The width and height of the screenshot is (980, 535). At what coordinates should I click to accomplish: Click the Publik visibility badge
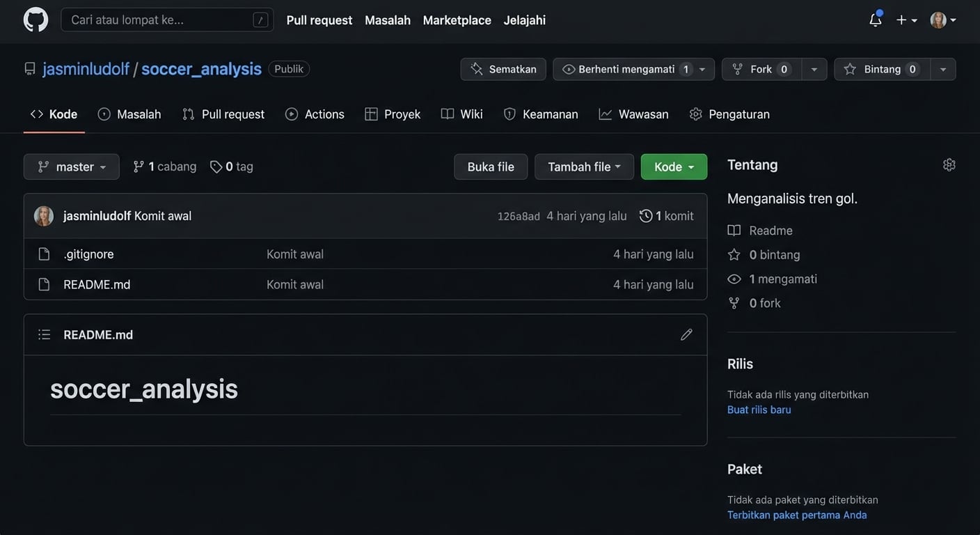[x=289, y=69]
